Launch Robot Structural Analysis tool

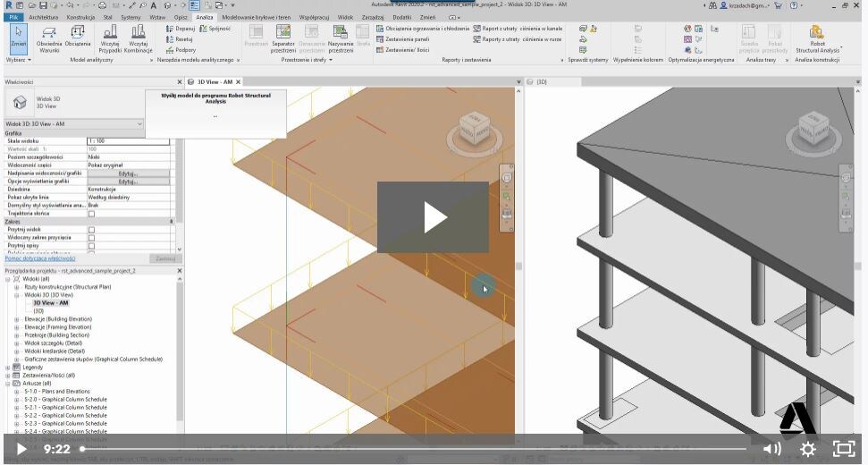817,38
